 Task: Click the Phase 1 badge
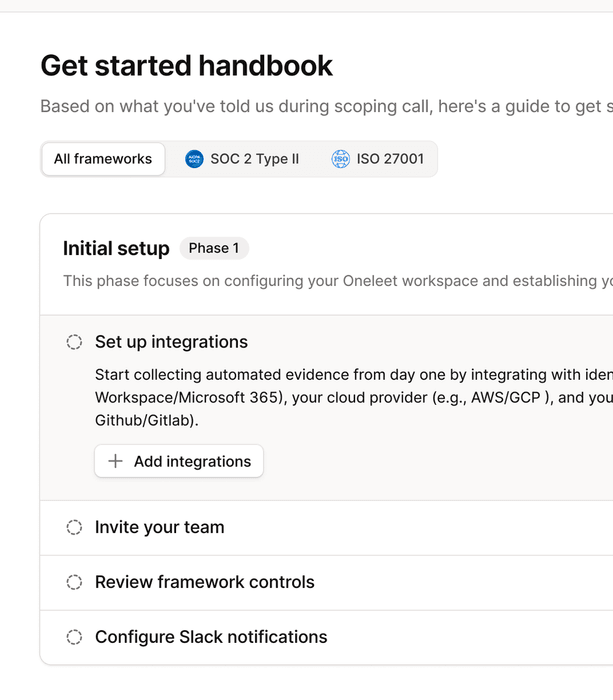214,248
